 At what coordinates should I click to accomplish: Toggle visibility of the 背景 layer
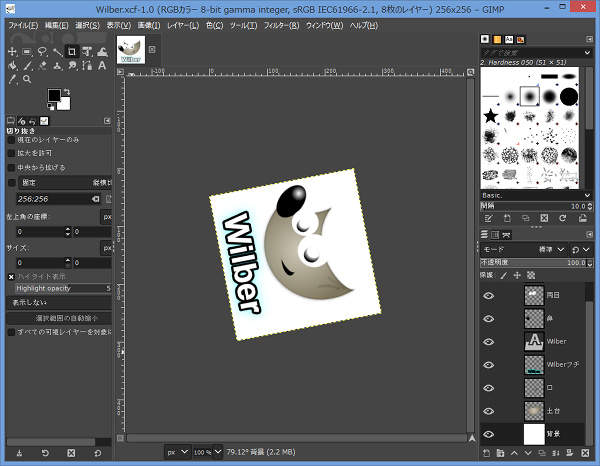coord(489,433)
